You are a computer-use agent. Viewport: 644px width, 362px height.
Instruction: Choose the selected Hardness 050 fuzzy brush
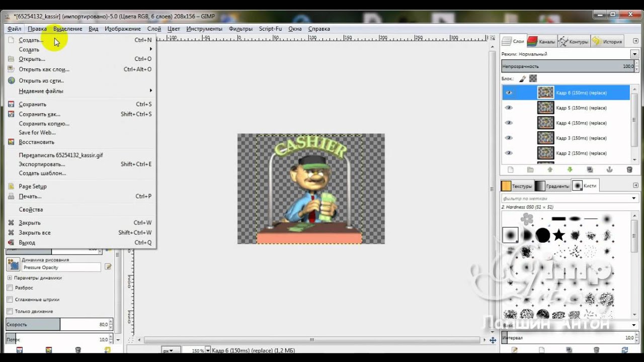tap(511, 235)
